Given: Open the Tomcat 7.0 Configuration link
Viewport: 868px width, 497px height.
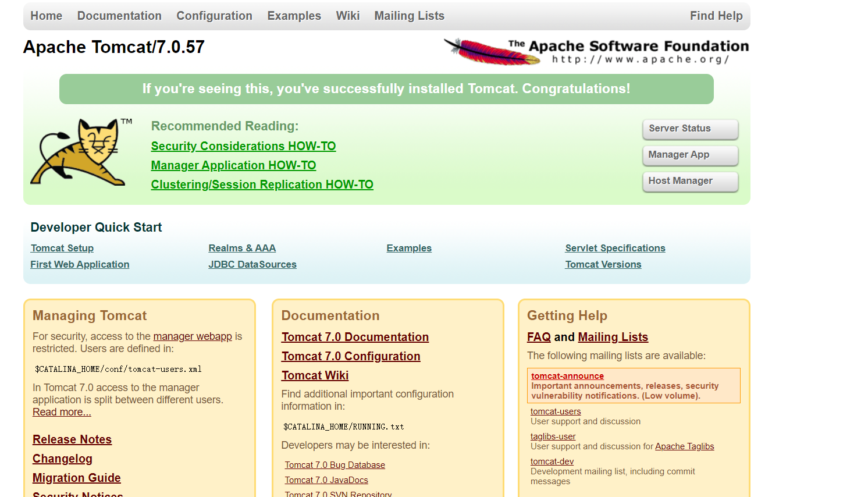Looking at the screenshot, I should tap(351, 356).
